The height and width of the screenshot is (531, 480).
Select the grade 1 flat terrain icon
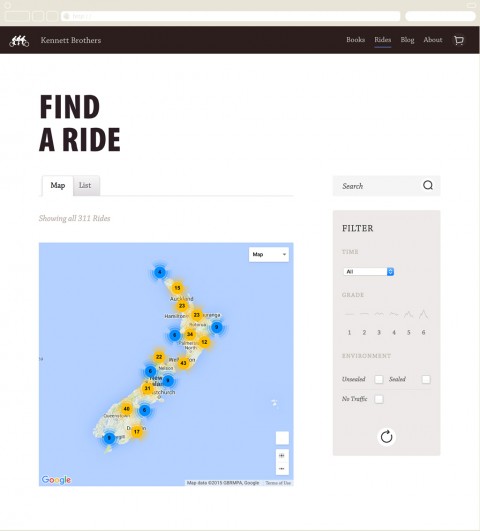[x=349, y=314]
